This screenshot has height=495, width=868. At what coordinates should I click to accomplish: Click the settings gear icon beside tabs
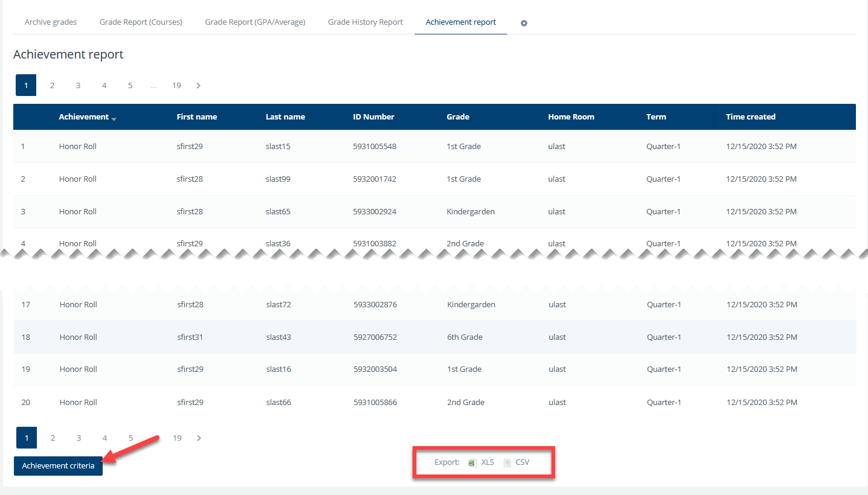524,23
